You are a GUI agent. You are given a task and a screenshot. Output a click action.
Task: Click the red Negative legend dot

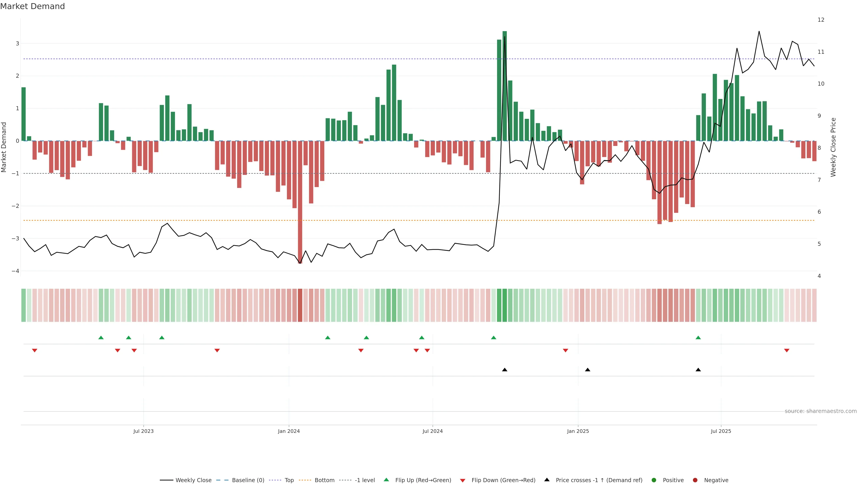tap(695, 480)
